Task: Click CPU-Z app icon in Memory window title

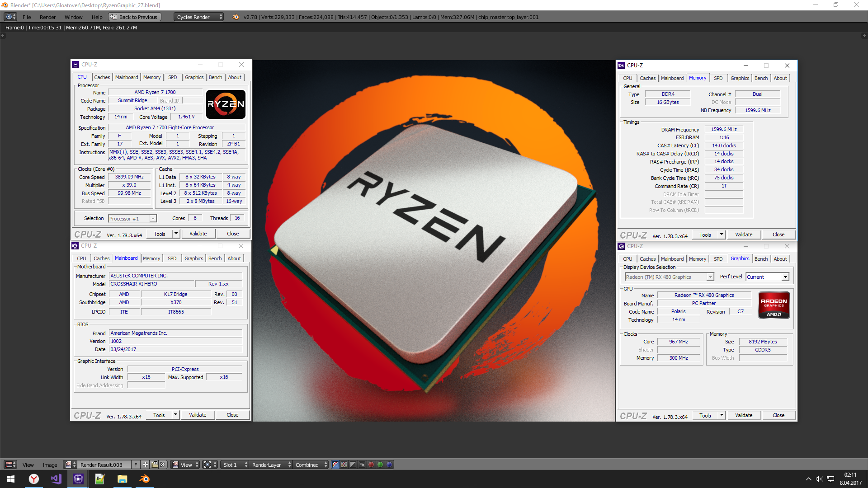Action: pos(621,66)
